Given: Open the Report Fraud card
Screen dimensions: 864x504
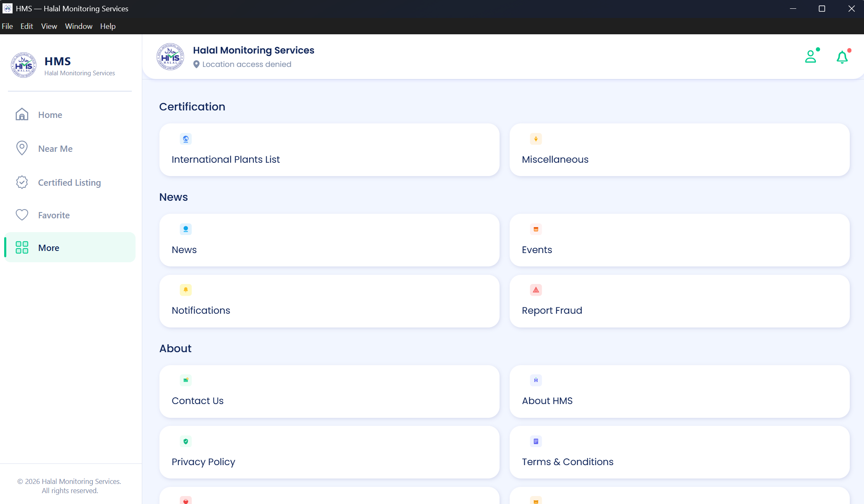Looking at the screenshot, I should [x=679, y=301].
